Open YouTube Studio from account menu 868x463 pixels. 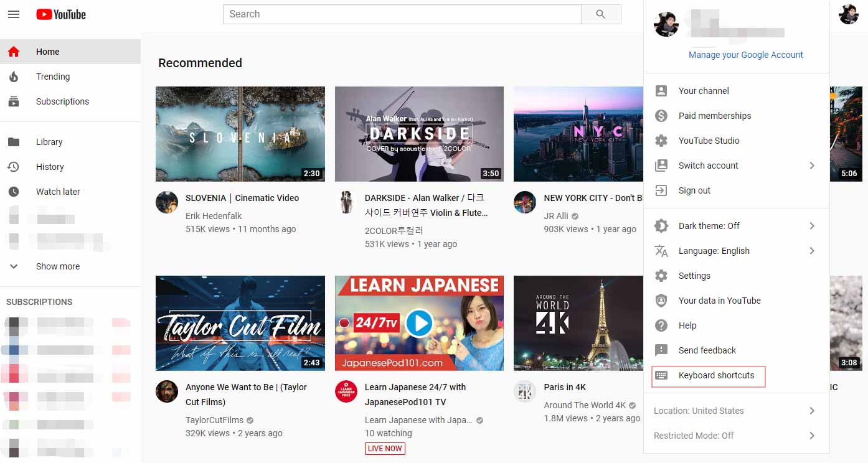pyautogui.click(x=737, y=141)
